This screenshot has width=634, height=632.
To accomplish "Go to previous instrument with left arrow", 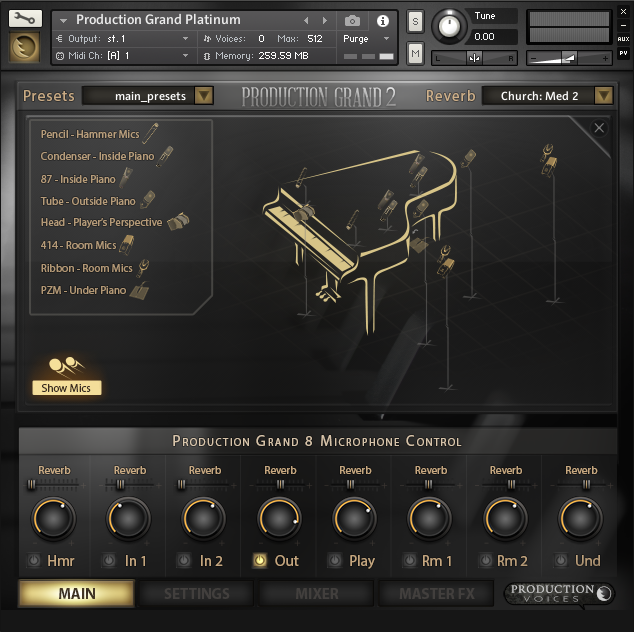I will click(306, 20).
